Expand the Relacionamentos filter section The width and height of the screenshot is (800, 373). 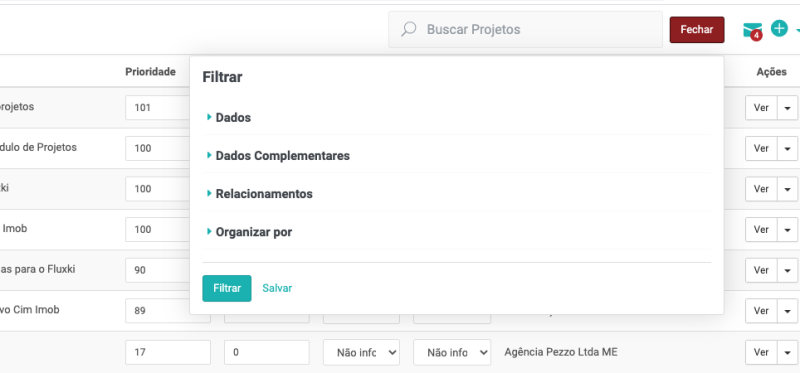264,194
